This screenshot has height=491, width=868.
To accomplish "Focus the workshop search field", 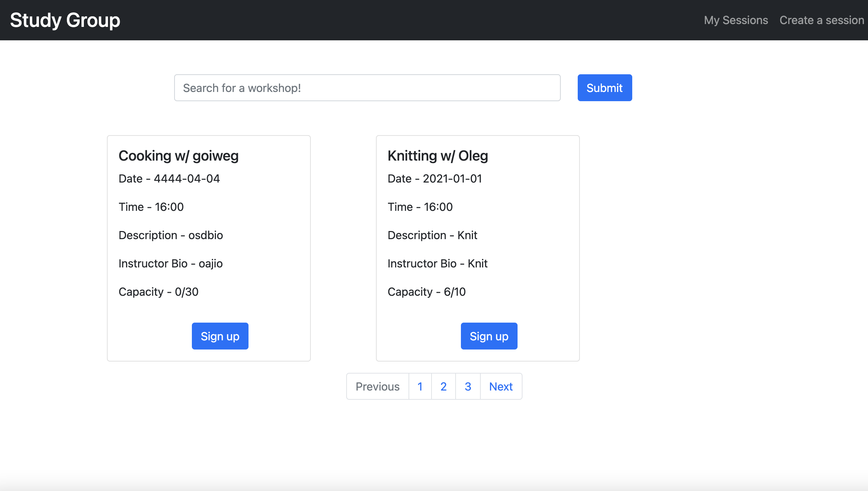I will click(367, 88).
